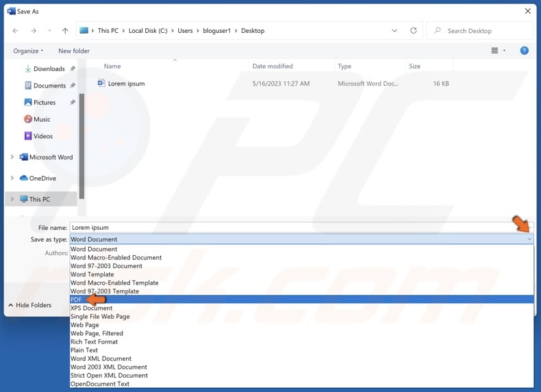Hide Folders toggle at bottom left
The height and width of the screenshot is (392, 541).
click(x=29, y=305)
